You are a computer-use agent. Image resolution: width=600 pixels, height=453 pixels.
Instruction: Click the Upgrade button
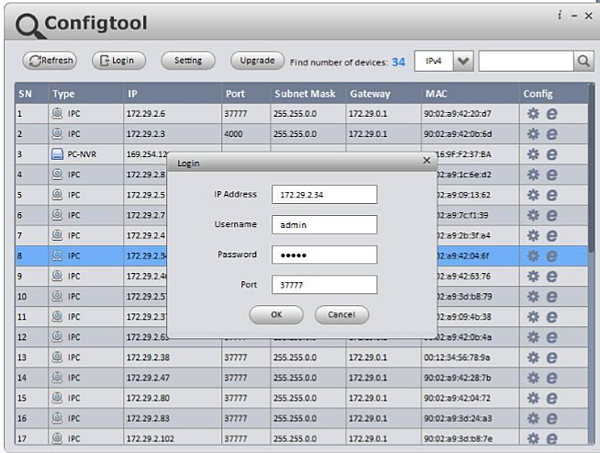[257, 60]
